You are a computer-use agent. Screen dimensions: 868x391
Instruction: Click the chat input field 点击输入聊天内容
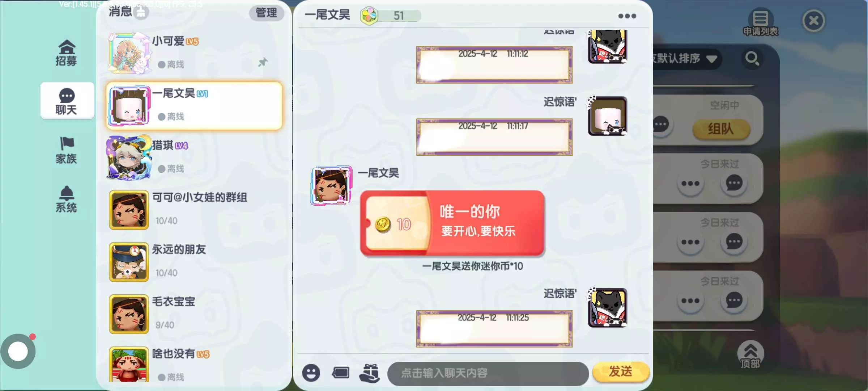coord(488,373)
